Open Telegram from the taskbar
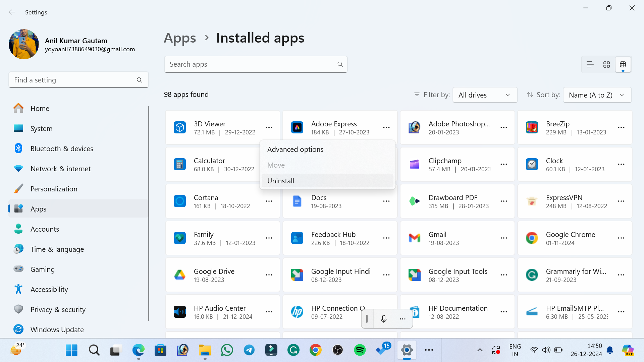The image size is (644, 362). (x=249, y=350)
